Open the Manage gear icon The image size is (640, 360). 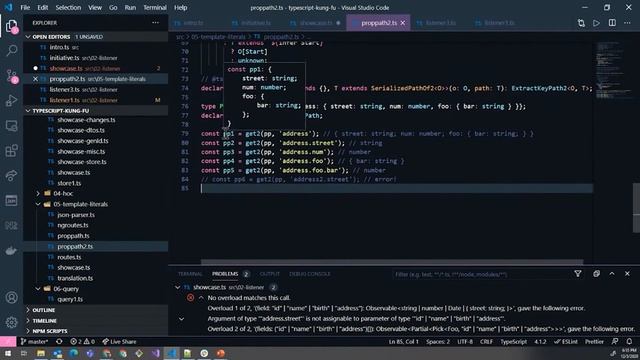pos(11,322)
